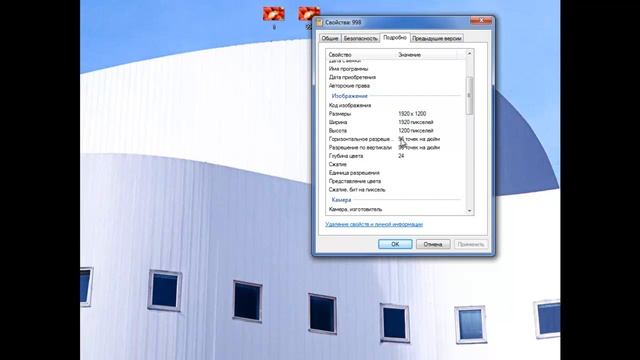Click the property list scrollbar thumb
The image size is (640, 360).
click(469, 96)
